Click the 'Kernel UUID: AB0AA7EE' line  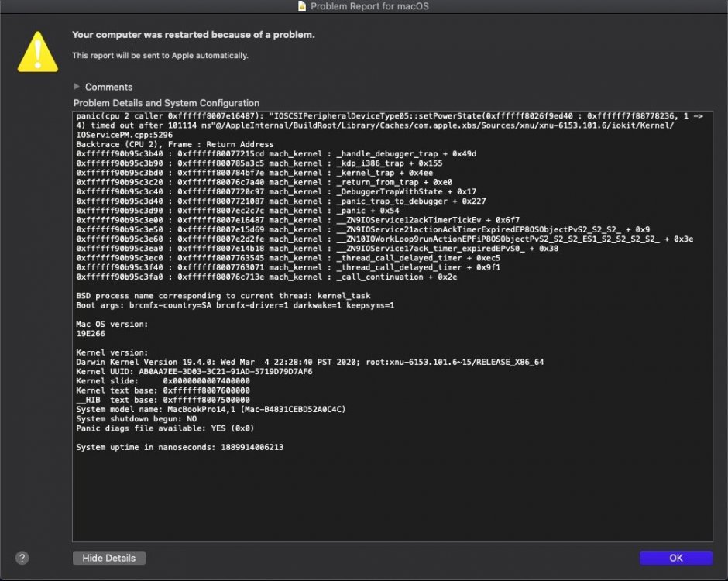(194, 372)
